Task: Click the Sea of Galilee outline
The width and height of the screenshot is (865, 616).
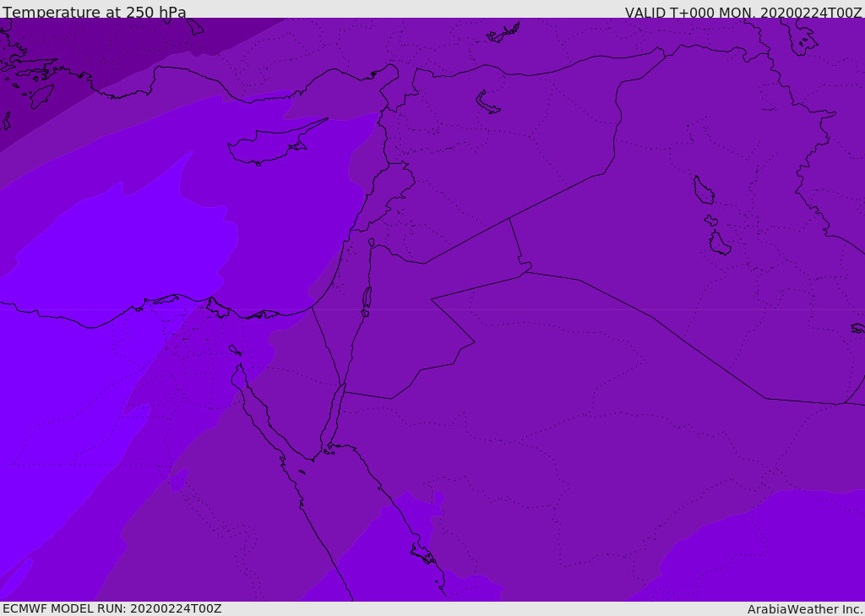Action: coord(372,243)
